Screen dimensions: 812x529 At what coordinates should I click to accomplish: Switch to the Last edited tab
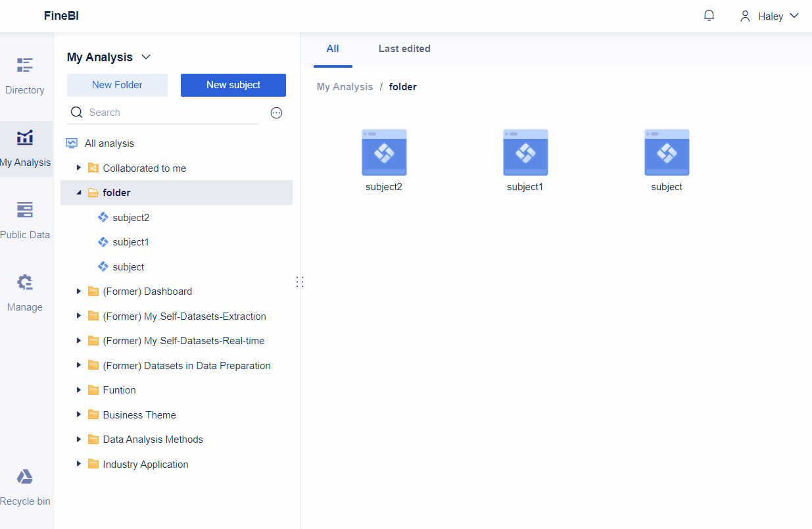click(x=404, y=49)
